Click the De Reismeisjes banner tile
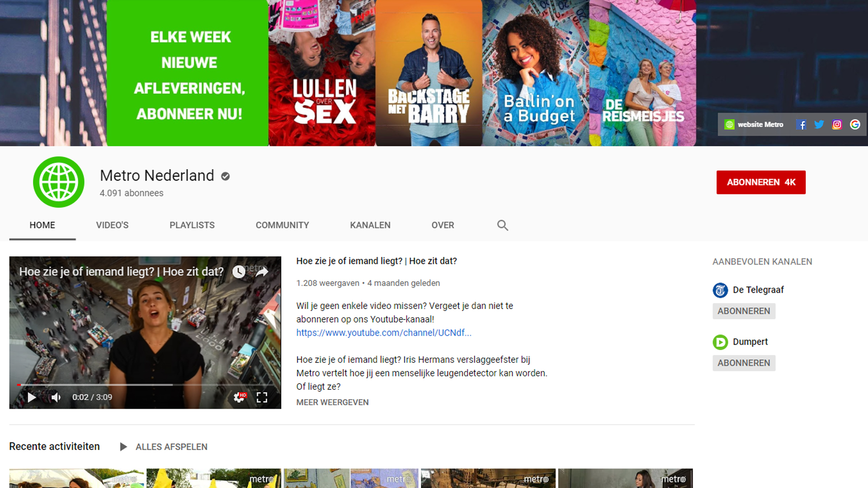The image size is (868, 488). click(x=642, y=73)
